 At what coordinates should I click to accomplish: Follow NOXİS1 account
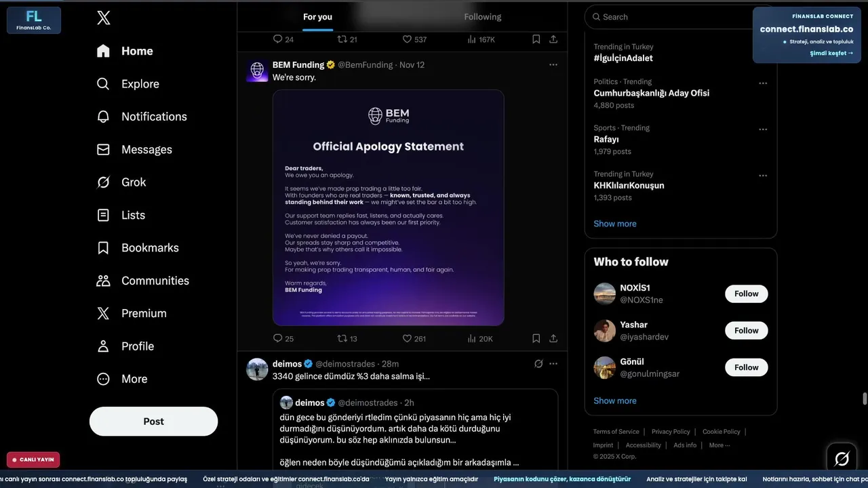[746, 293]
